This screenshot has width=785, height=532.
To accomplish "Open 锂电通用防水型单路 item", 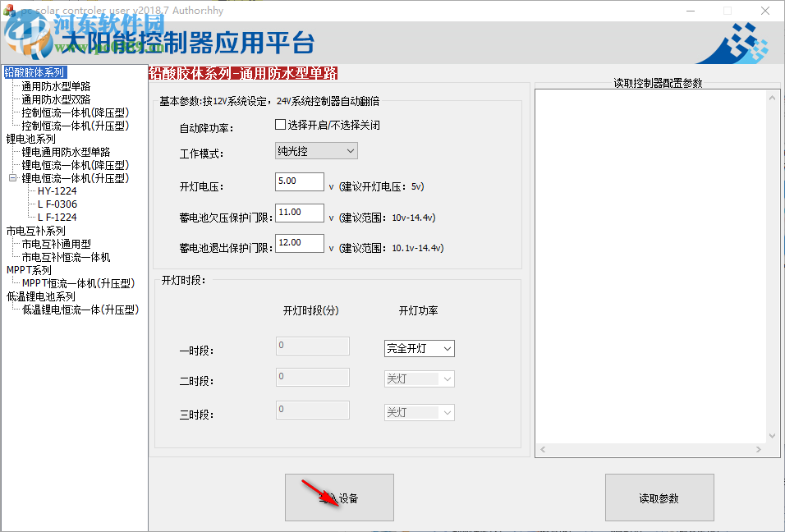I will [x=66, y=152].
